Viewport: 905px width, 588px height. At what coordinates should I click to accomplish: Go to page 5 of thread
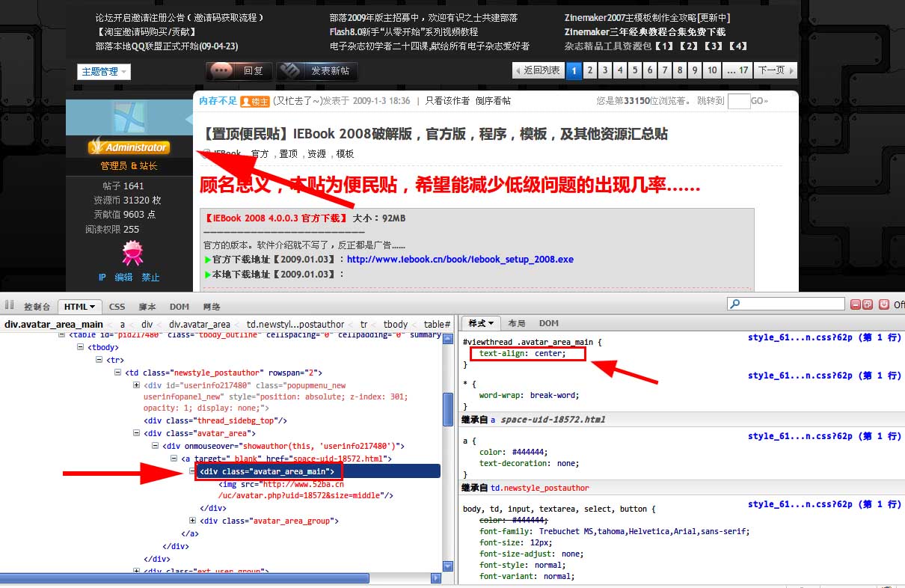tap(634, 70)
